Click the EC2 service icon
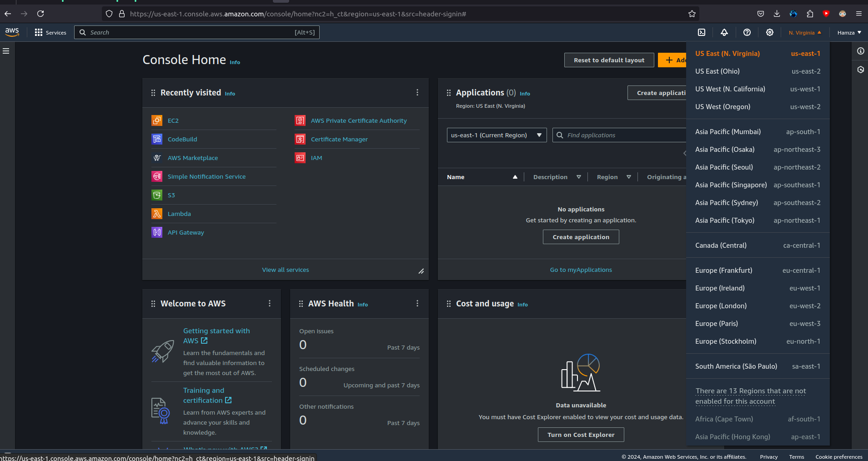This screenshot has width=868, height=461. (x=157, y=120)
